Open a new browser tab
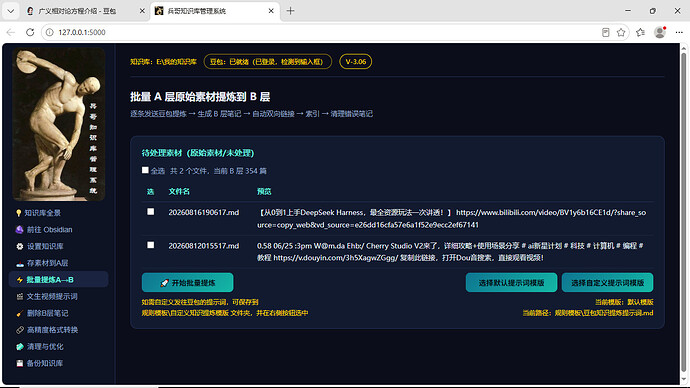 click(x=290, y=11)
